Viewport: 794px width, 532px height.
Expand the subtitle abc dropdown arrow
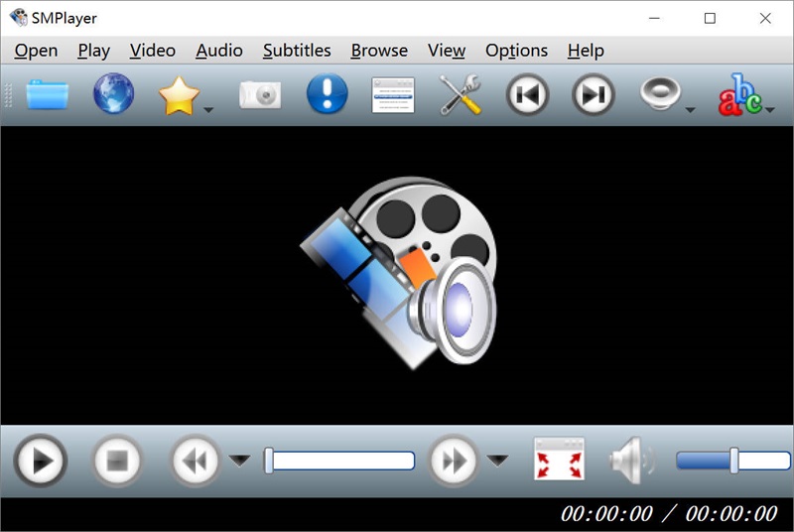click(x=770, y=109)
